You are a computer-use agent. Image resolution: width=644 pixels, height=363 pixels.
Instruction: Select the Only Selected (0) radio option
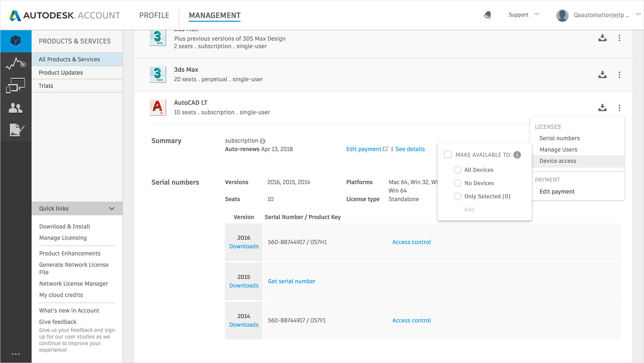[x=458, y=196]
